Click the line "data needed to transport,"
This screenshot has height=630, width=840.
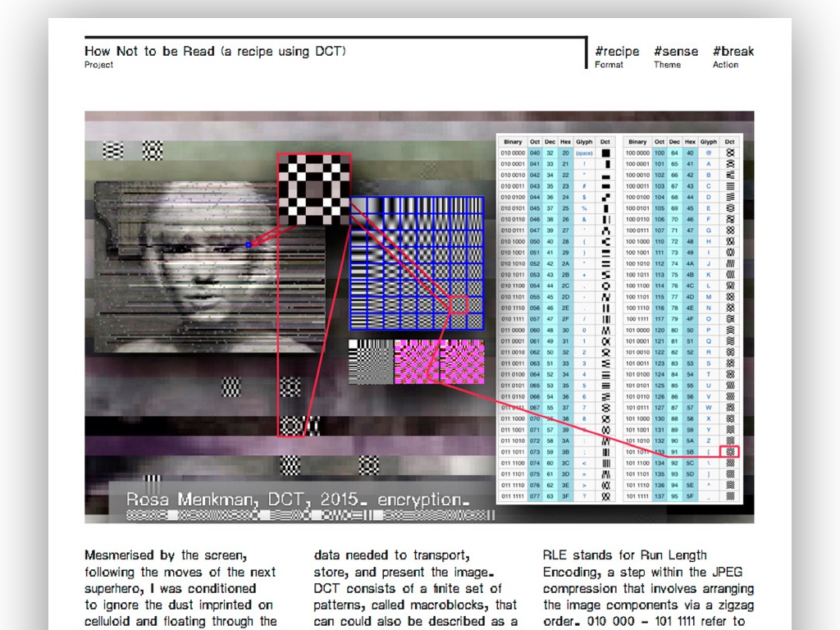392,555
